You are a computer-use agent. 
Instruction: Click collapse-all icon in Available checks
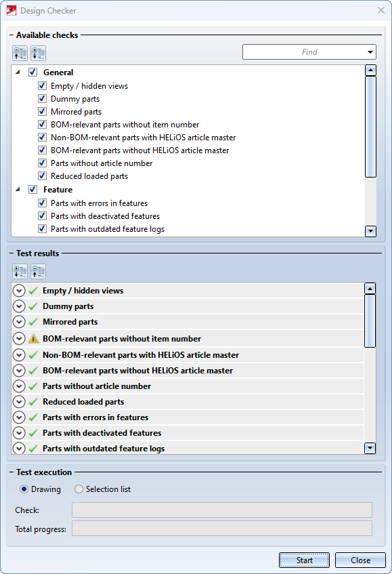click(20, 53)
